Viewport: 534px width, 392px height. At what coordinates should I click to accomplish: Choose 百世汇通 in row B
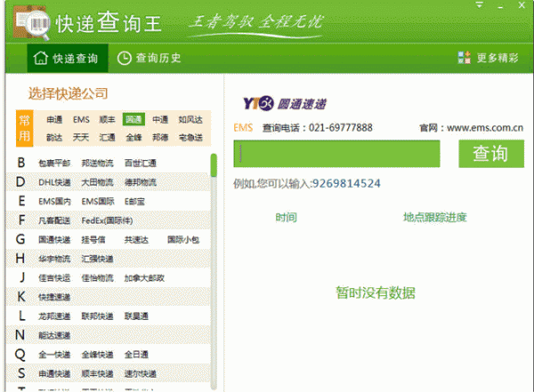click(x=141, y=163)
